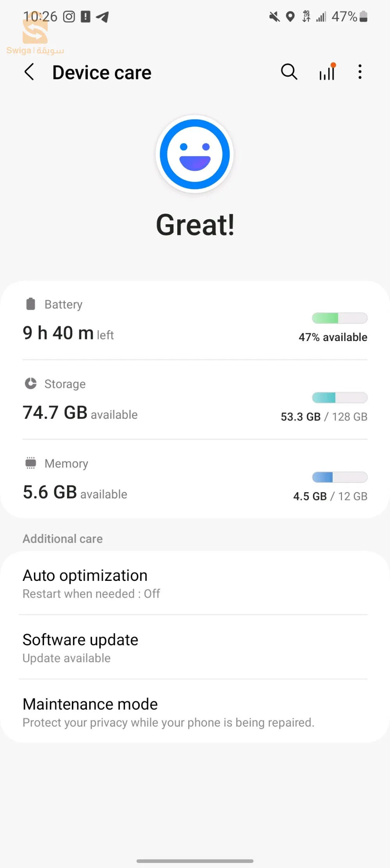Tap the battery 47% progress bar

(x=340, y=318)
